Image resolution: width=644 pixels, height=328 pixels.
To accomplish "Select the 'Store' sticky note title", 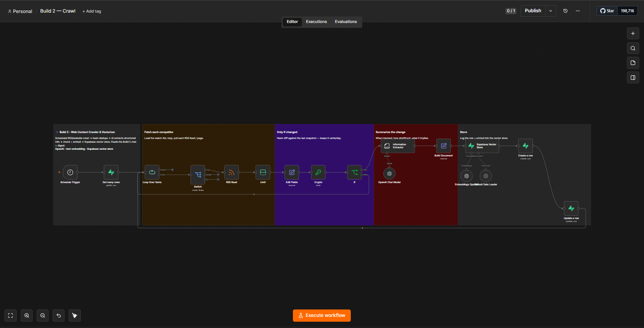I will pyautogui.click(x=463, y=132).
